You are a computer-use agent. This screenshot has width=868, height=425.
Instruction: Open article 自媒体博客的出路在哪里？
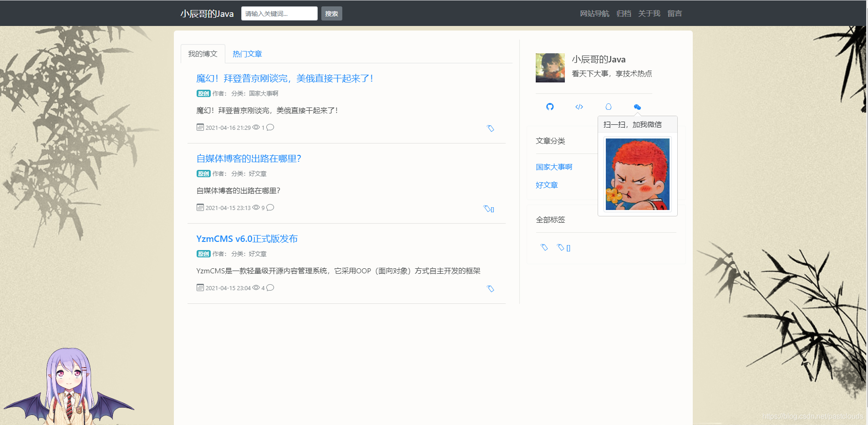tap(249, 159)
